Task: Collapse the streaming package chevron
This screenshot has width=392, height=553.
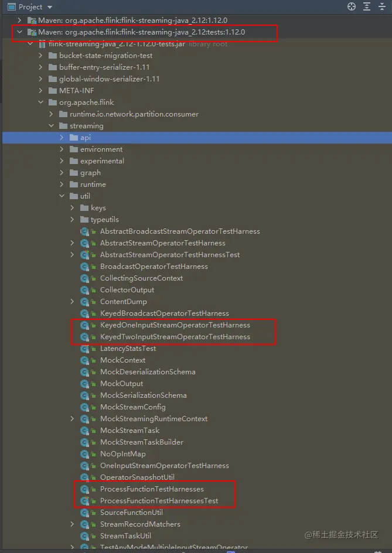Action: 51,125
